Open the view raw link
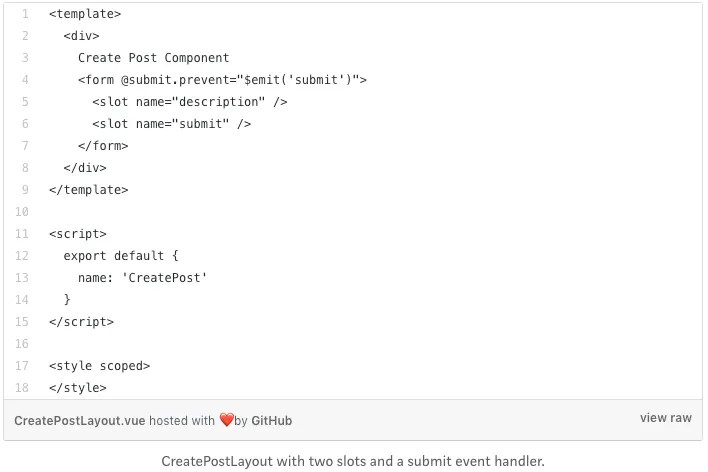The width and height of the screenshot is (708, 472). (665, 418)
